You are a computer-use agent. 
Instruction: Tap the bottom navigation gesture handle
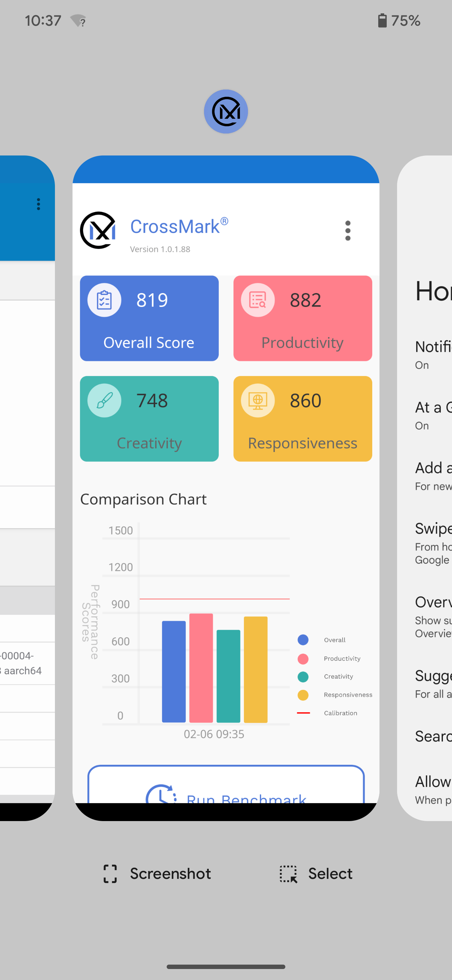(x=226, y=967)
